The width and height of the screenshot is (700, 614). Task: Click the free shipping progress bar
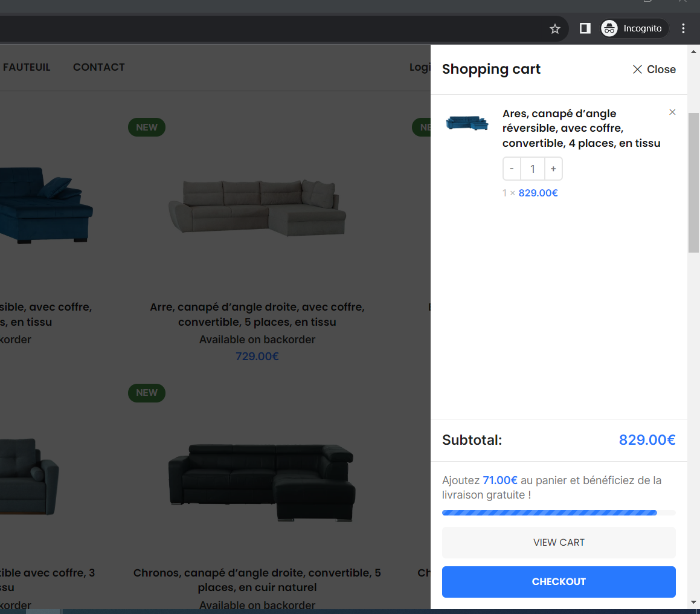[x=559, y=512]
